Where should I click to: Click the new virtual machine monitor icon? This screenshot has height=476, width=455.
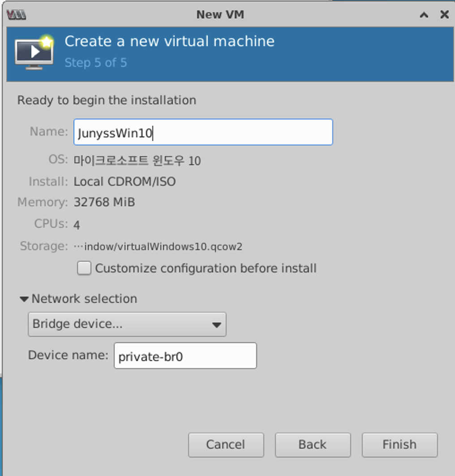(x=34, y=52)
